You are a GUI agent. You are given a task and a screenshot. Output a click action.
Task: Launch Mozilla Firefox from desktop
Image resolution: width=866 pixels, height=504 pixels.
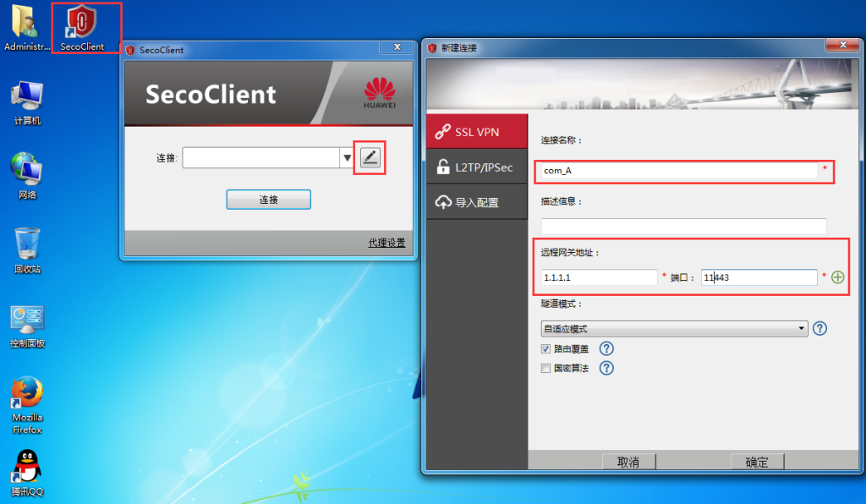pos(27,405)
